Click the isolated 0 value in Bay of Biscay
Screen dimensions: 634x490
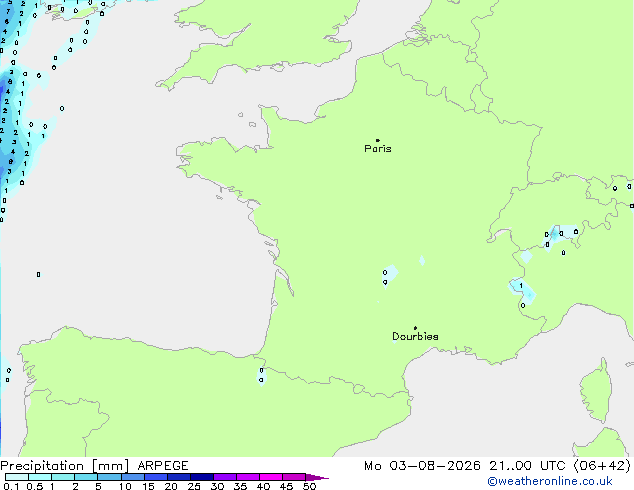pos(38,275)
